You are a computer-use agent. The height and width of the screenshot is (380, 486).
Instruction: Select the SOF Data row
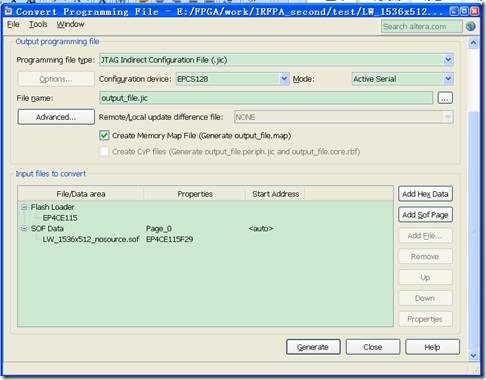[x=47, y=229]
